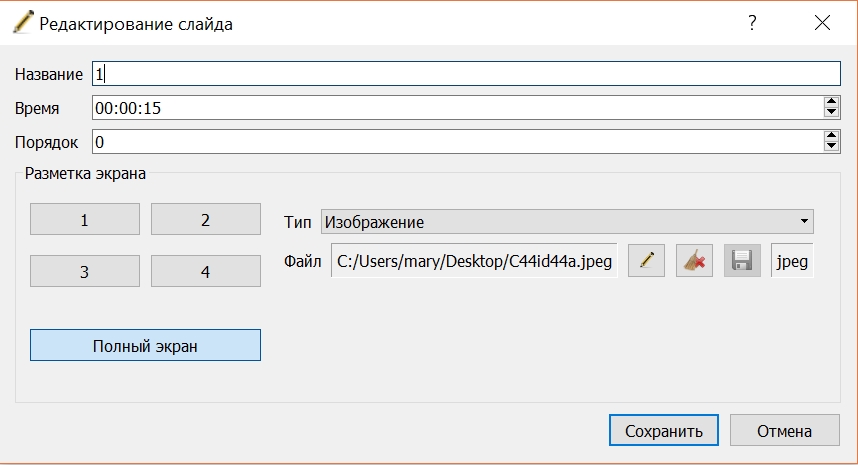Screen dimensions: 858x465
Task: Click the floppy disk save file icon
Action: 743,261
